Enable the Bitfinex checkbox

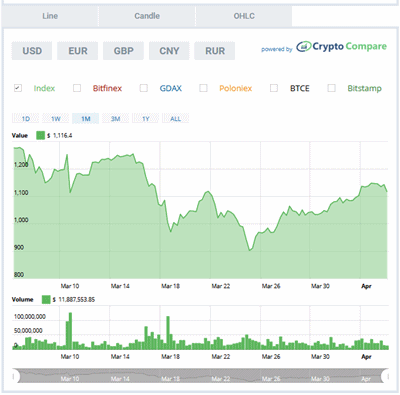coord(77,88)
